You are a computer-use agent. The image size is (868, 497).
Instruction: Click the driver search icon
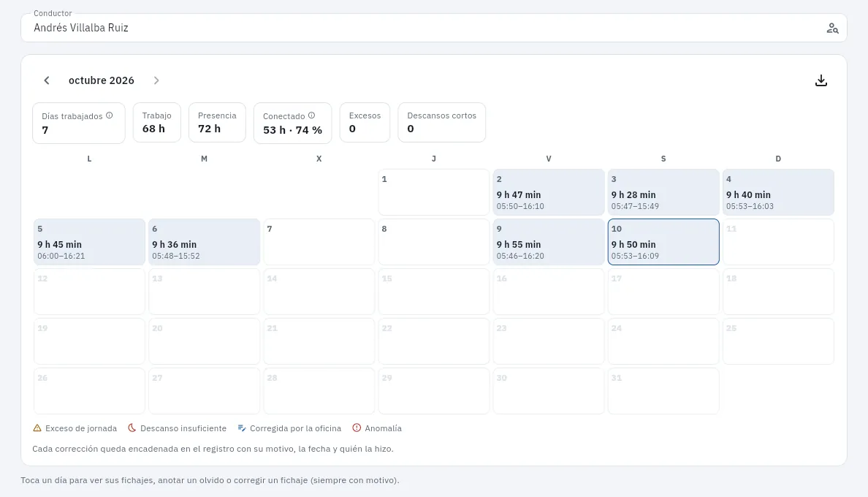(832, 29)
